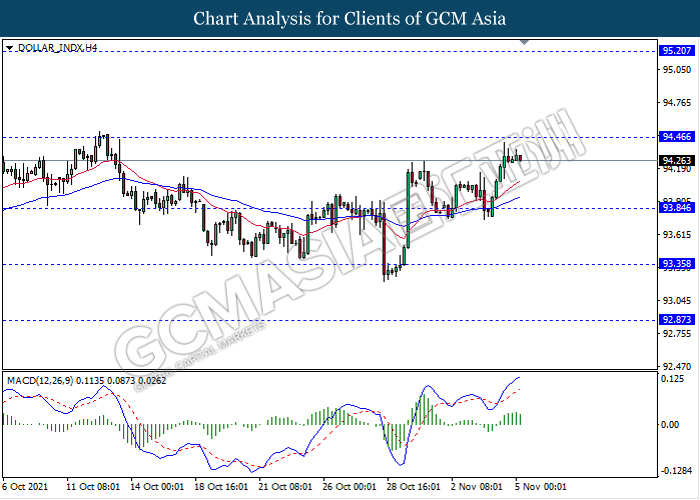The height and width of the screenshot is (500, 700).
Task: Select the 93.358 price level tag
Action: (676, 264)
